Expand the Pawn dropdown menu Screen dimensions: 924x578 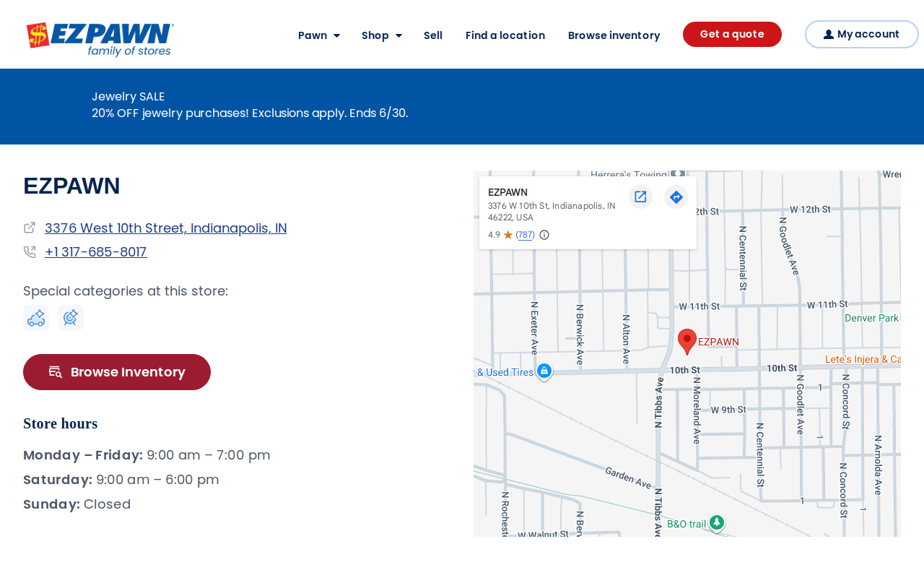coord(319,35)
